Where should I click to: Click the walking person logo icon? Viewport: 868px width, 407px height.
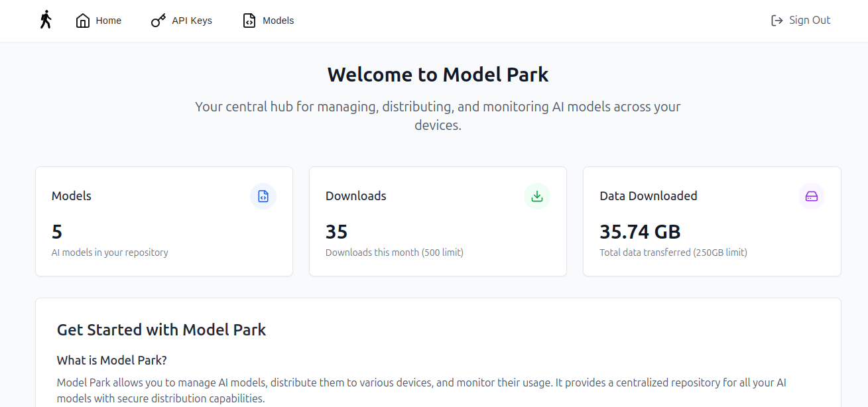[45, 20]
